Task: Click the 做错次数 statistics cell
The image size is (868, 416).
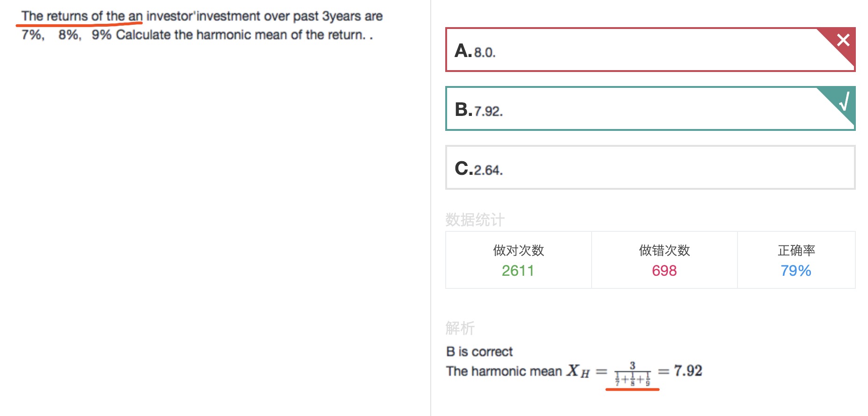Action: pyautogui.click(x=664, y=260)
